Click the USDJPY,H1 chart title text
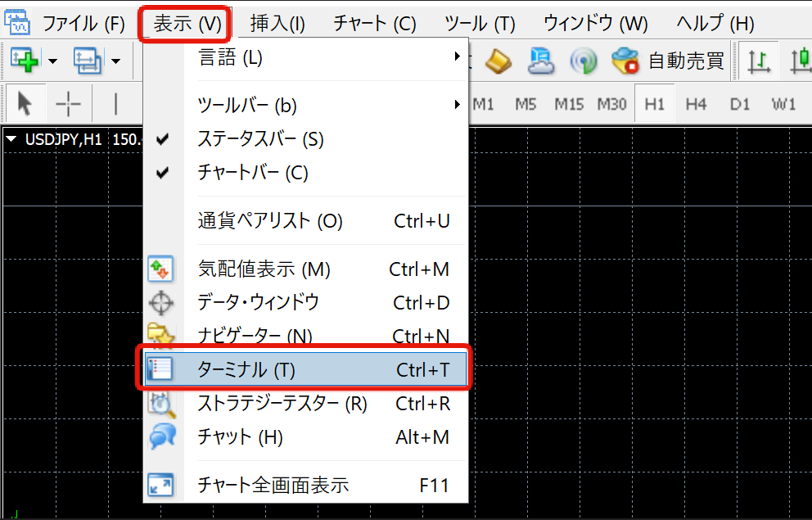Screen dimensions: 812x520 63,139
